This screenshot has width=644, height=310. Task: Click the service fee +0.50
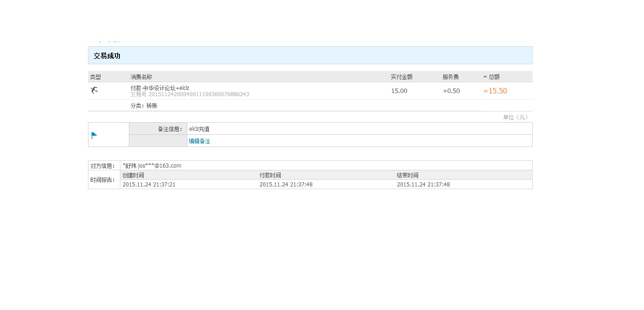[x=451, y=91]
